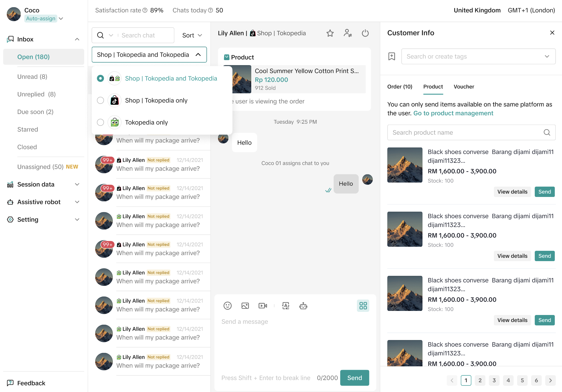Send the typed chat message
The image size is (562, 392).
(355, 378)
